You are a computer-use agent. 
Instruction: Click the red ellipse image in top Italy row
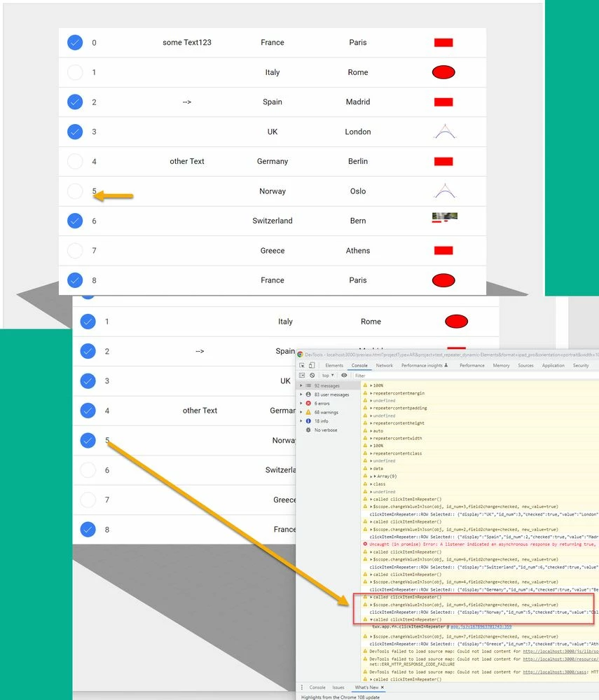tap(443, 72)
